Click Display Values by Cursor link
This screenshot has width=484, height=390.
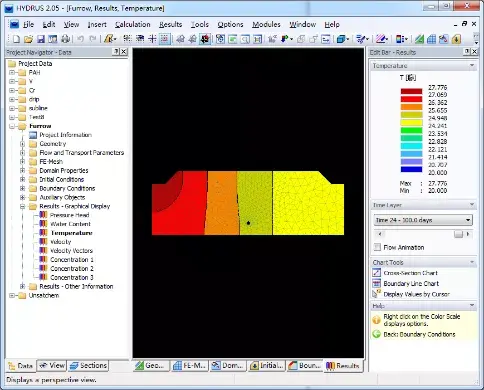click(x=416, y=294)
